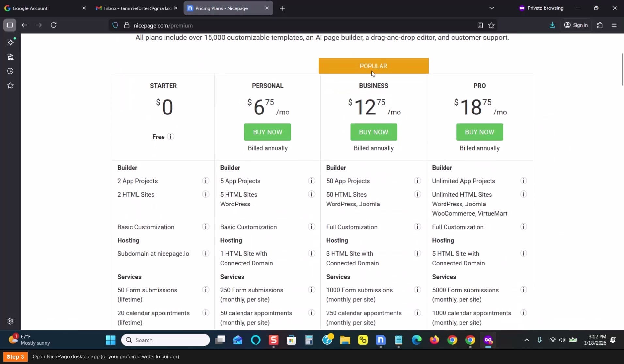This screenshot has height=364, width=624.
Task: Click info icon for 20 calendar appointments
Action: click(x=205, y=313)
